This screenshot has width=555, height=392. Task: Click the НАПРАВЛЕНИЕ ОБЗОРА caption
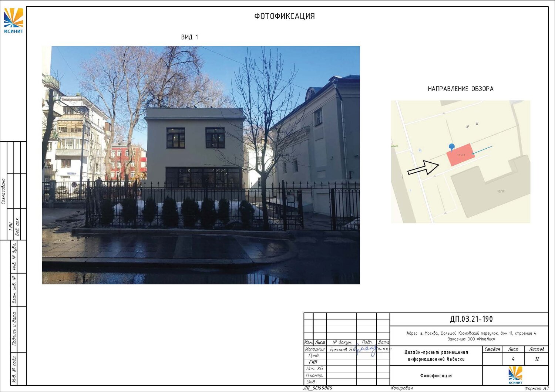pyautogui.click(x=461, y=89)
